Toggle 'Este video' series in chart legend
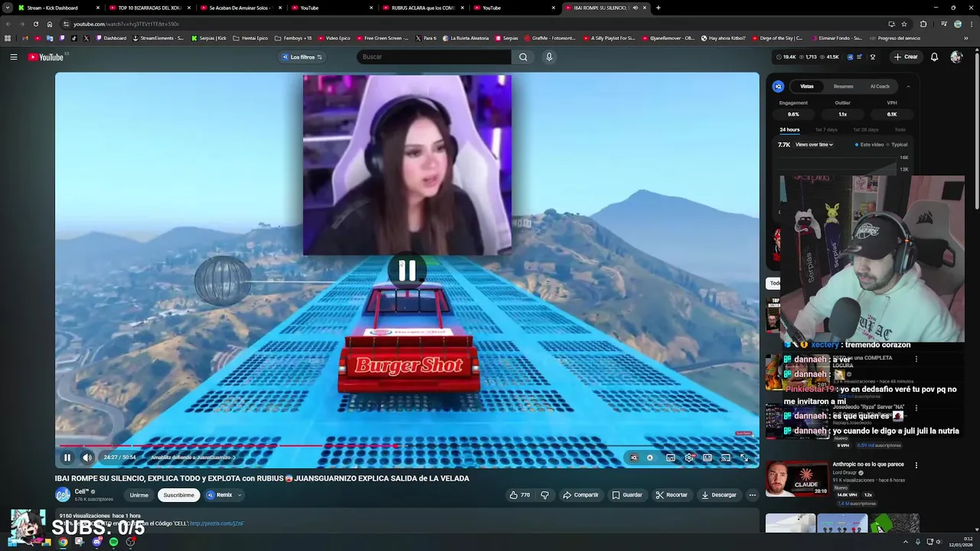Screen dimensions: 980x551 [869, 145]
